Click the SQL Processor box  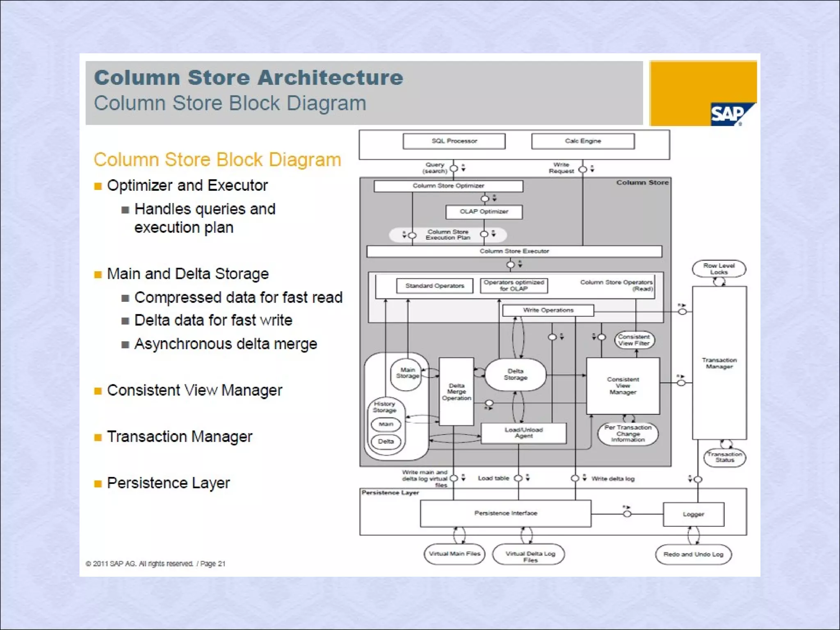pyautogui.click(x=454, y=141)
